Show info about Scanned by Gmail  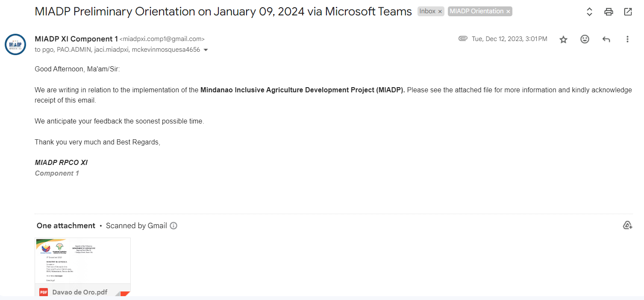173,226
